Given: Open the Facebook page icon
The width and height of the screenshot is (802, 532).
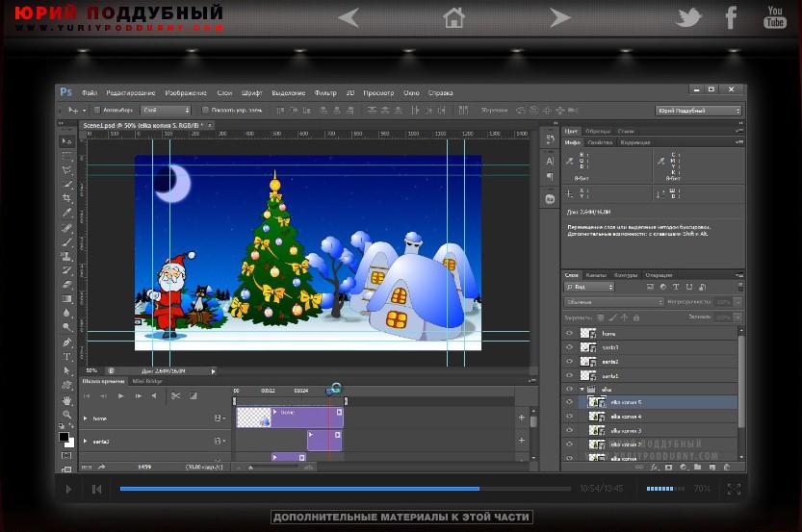Looking at the screenshot, I should (732, 17).
